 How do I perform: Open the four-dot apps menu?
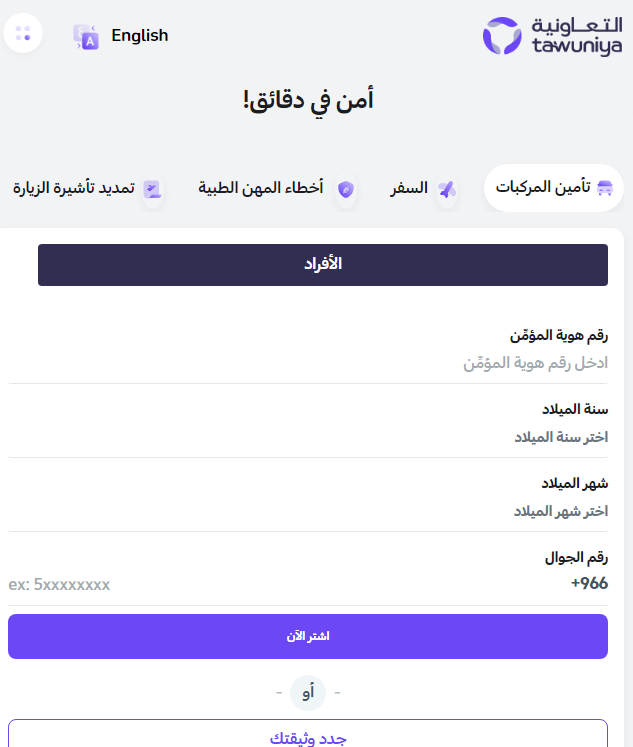pos(24,34)
